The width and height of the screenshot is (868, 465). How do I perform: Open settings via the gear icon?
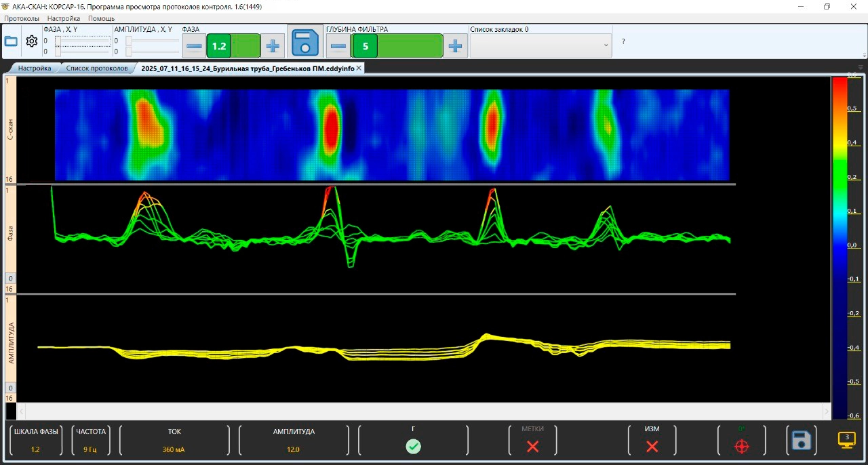coord(32,41)
